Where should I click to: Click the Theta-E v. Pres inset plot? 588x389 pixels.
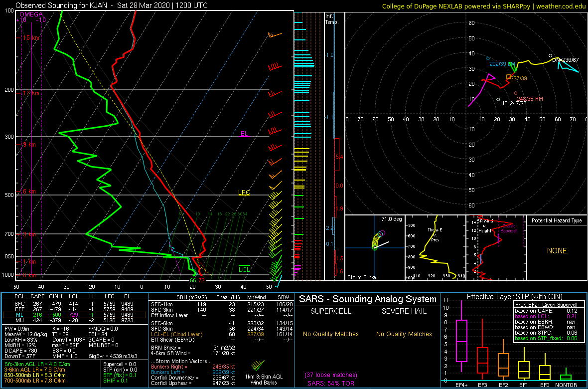(436, 248)
